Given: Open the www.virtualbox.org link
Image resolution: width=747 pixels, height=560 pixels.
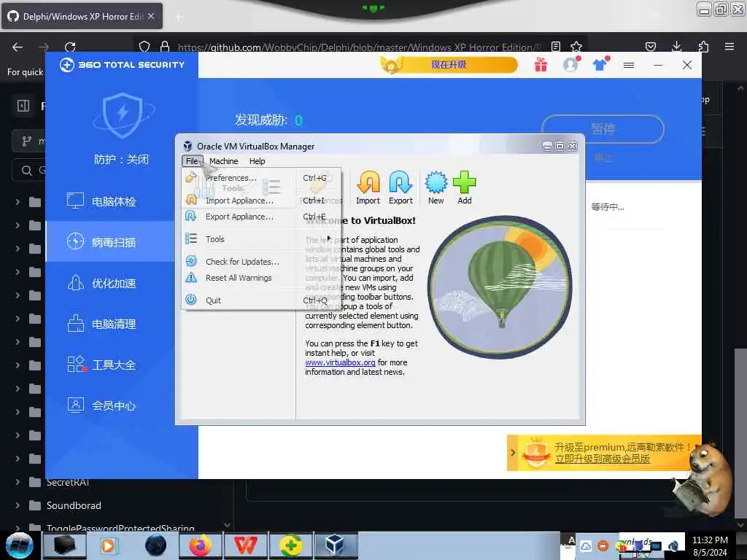Looking at the screenshot, I should point(340,362).
